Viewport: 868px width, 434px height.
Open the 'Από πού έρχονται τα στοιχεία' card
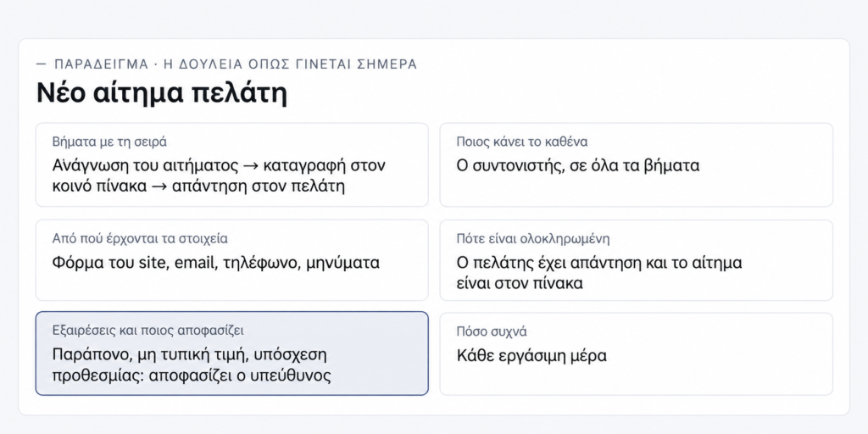232,260
